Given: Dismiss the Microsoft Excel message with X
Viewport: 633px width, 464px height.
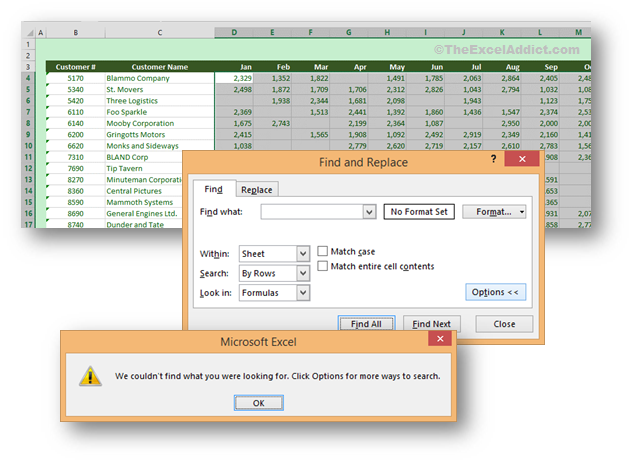Looking at the screenshot, I should point(440,338).
